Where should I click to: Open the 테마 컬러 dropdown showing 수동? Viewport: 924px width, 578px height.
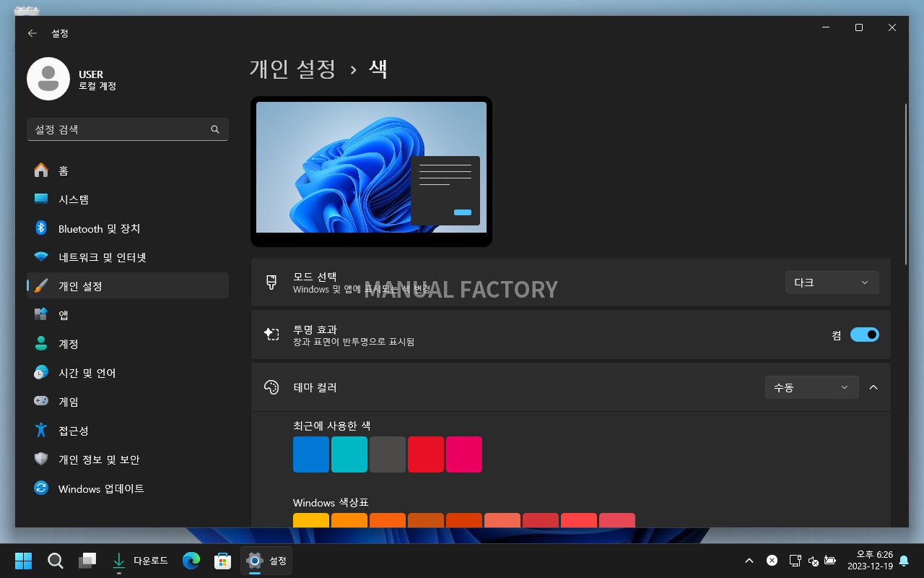[x=811, y=387]
